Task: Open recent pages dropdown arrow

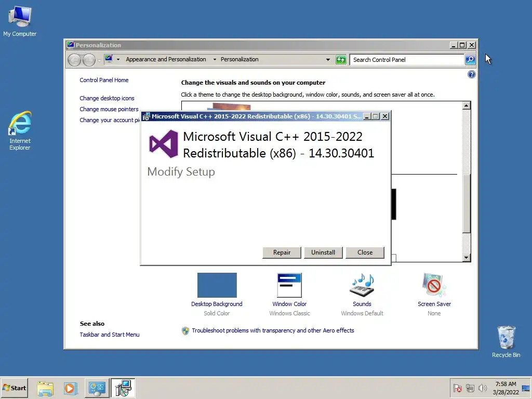Action: tap(99, 60)
